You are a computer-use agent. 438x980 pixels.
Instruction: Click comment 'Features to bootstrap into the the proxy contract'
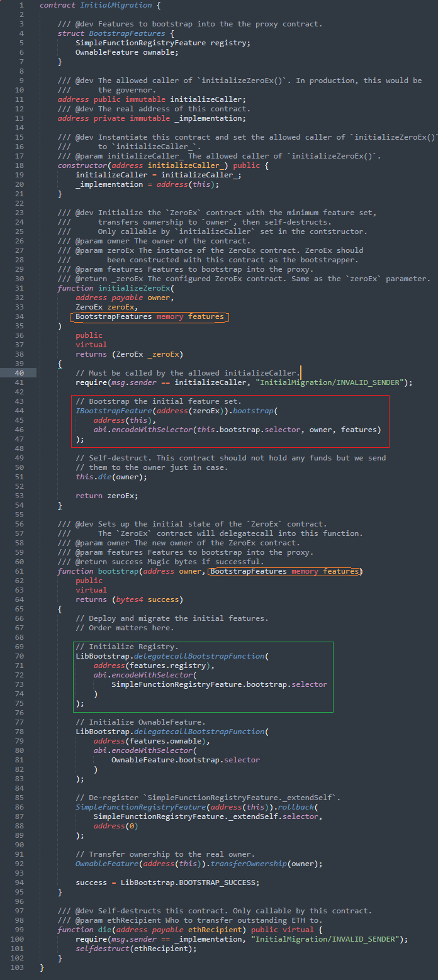210,24
